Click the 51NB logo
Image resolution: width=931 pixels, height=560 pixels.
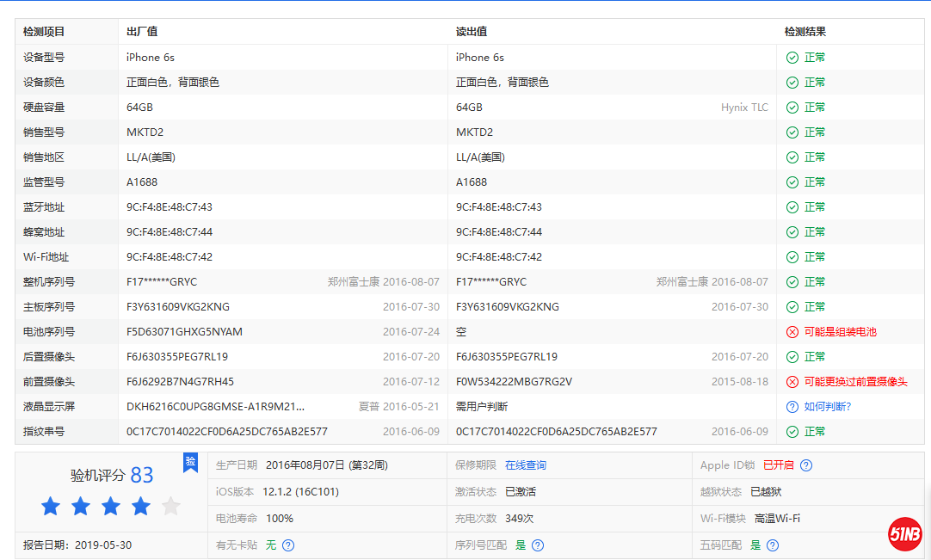pyautogui.click(x=905, y=535)
